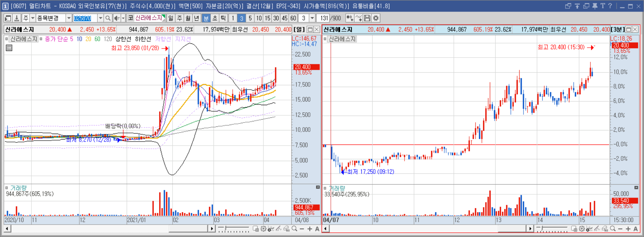Click the save floppy disk icon
This screenshot has width=644, height=237.
(x=367, y=18)
